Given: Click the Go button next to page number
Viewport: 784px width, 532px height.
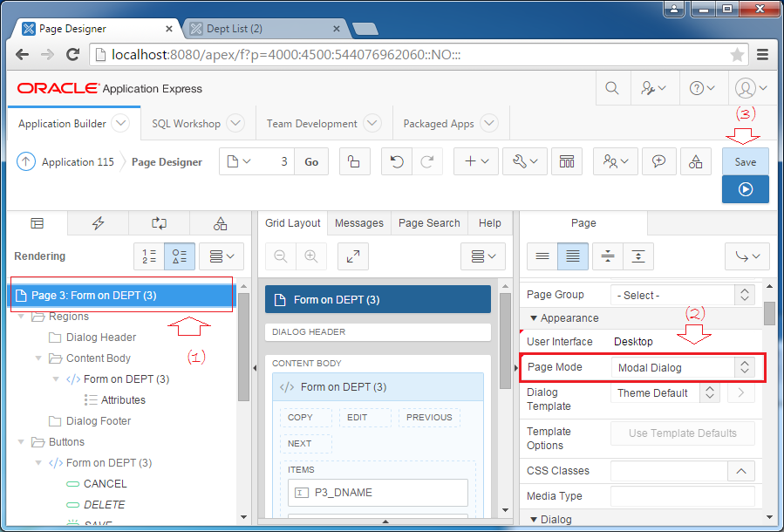Looking at the screenshot, I should coord(311,161).
